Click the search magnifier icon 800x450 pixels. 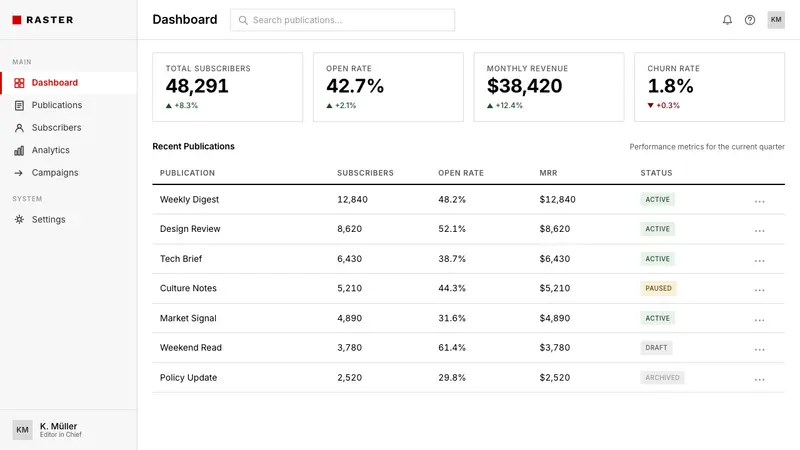coord(243,20)
